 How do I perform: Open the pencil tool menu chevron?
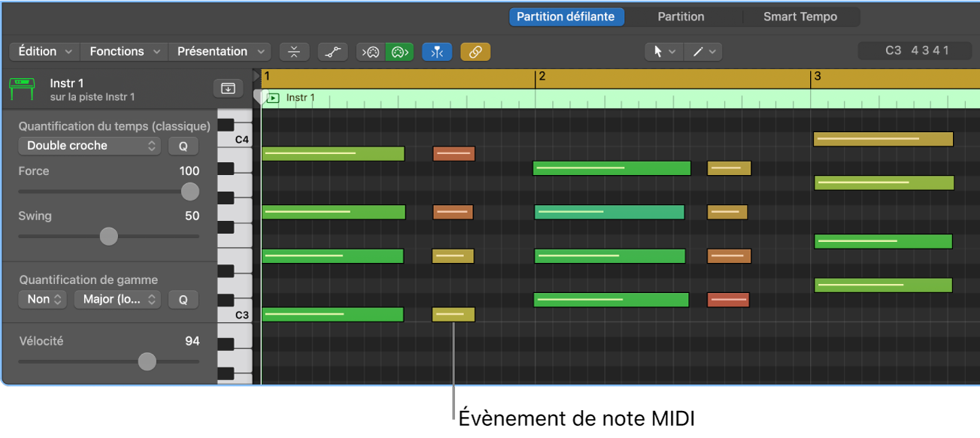(712, 52)
